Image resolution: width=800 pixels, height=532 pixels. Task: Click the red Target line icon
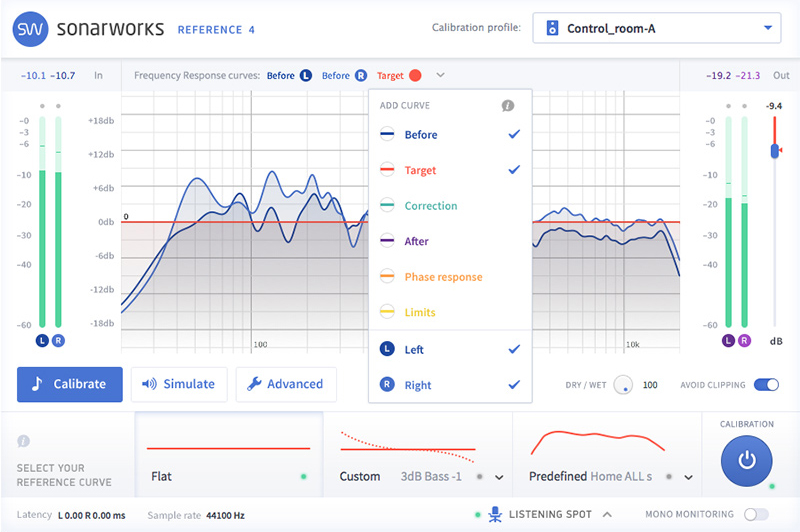click(387, 170)
